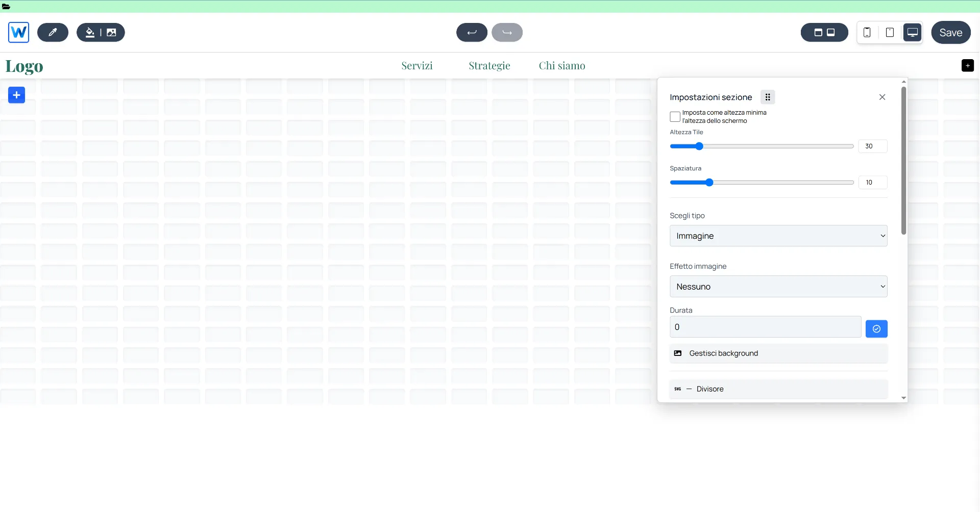Click Gestisci background button
Screen dimensions: 980x512
click(x=778, y=353)
